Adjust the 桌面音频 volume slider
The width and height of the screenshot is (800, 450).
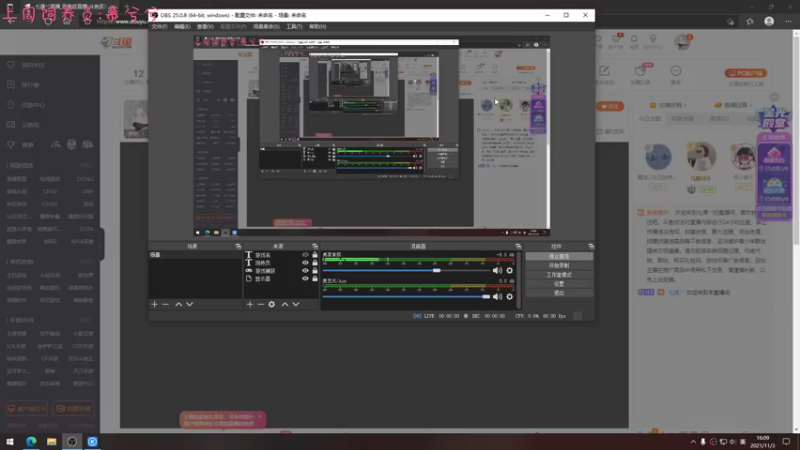click(407, 270)
